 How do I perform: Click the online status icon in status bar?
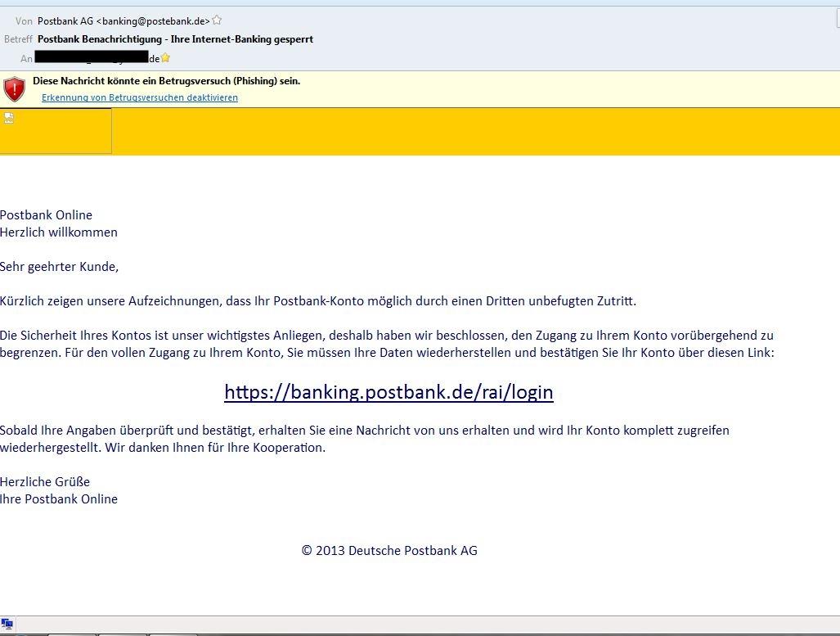pyautogui.click(x=7, y=624)
